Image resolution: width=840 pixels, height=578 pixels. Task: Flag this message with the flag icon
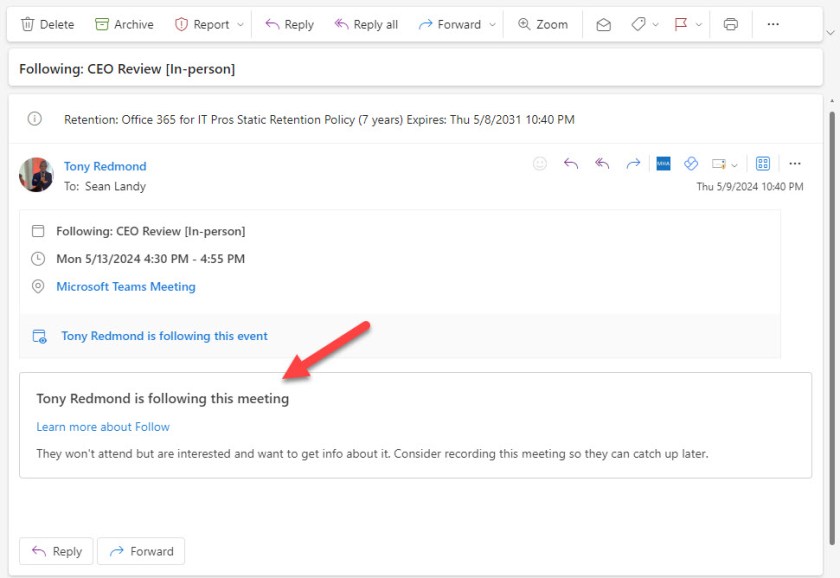point(681,25)
